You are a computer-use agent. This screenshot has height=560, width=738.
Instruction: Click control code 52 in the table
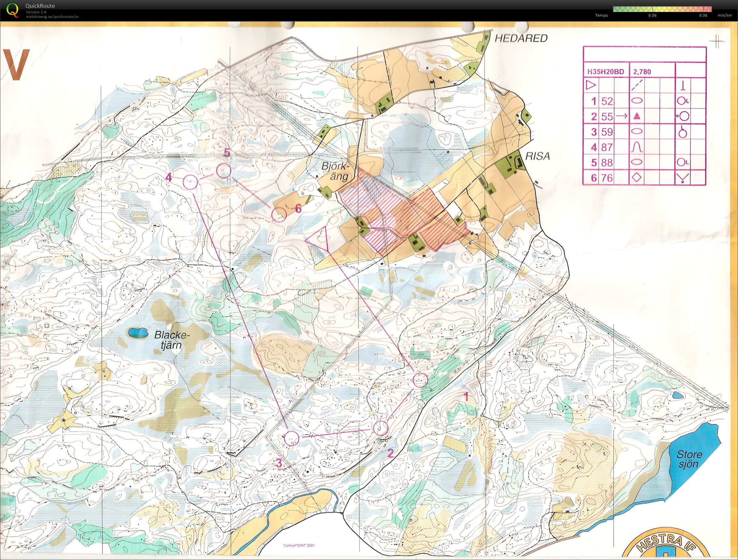click(x=607, y=101)
